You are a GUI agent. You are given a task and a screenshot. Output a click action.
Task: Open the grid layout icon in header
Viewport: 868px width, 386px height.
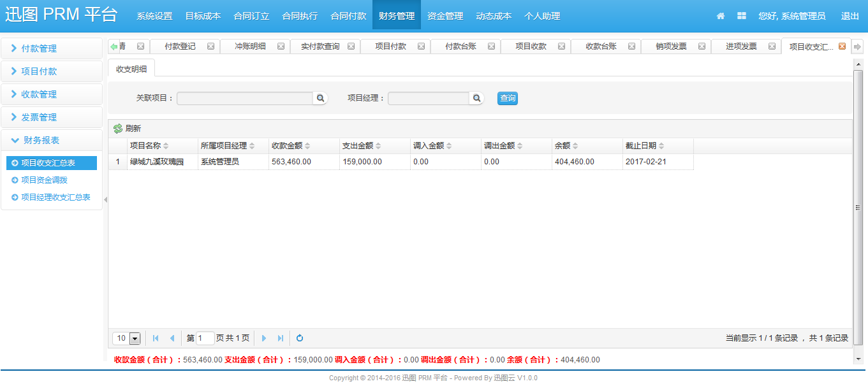pos(742,16)
